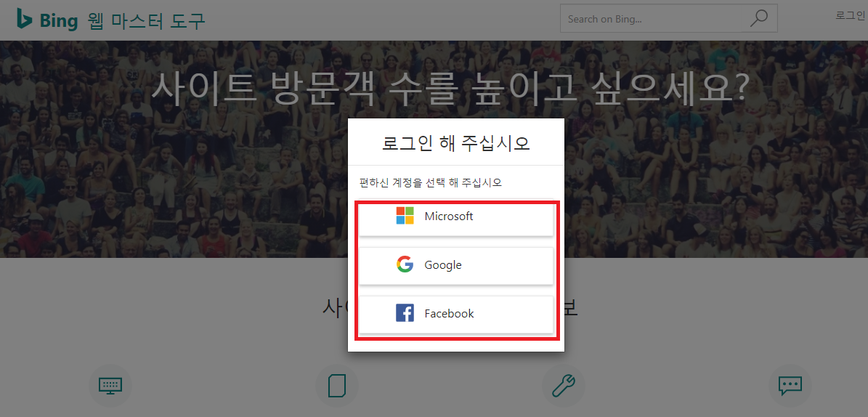Click the keyboard monitor icon
The height and width of the screenshot is (417, 868).
110,386
